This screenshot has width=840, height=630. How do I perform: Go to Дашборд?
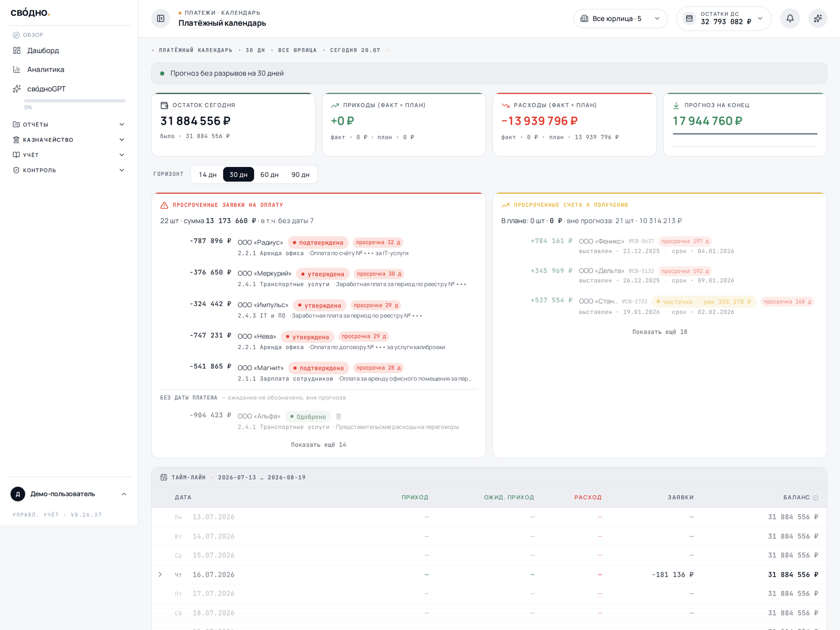click(43, 51)
